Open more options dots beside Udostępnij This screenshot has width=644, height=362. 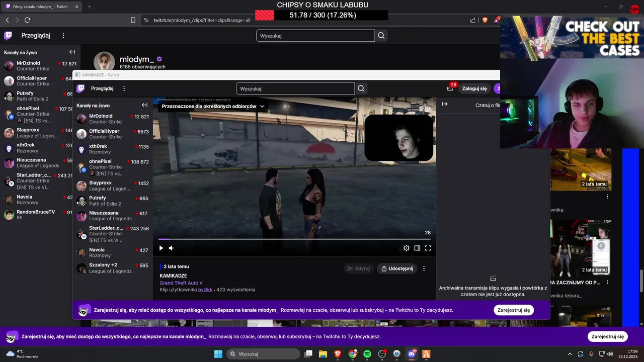pyautogui.click(x=424, y=268)
